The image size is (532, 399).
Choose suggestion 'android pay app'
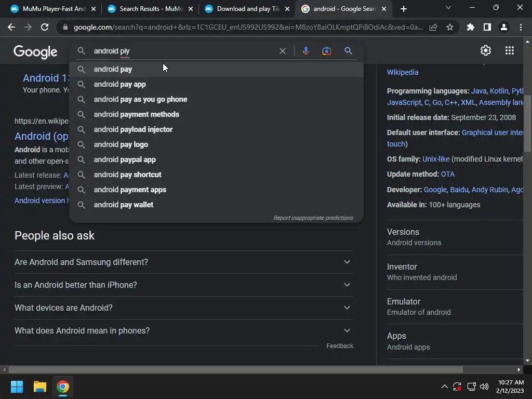pyautogui.click(x=217, y=84)
